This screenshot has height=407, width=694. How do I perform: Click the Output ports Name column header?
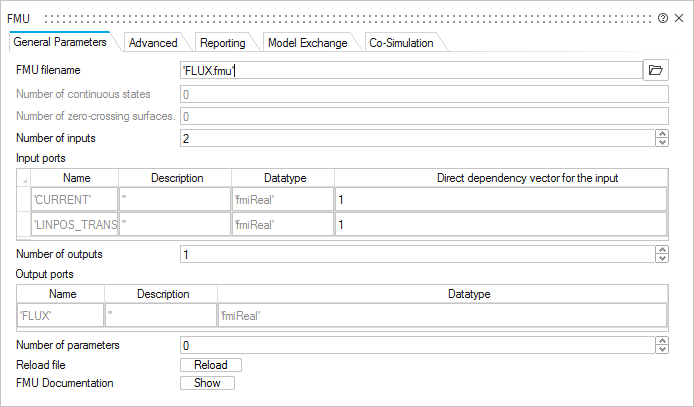click(60, 294)
